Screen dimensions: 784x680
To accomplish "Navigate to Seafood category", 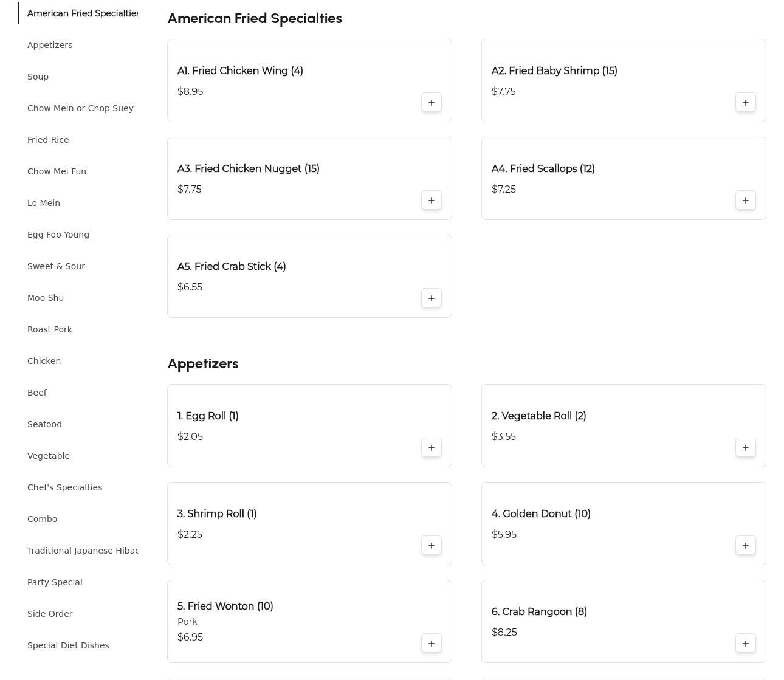I will pos(44,424).
